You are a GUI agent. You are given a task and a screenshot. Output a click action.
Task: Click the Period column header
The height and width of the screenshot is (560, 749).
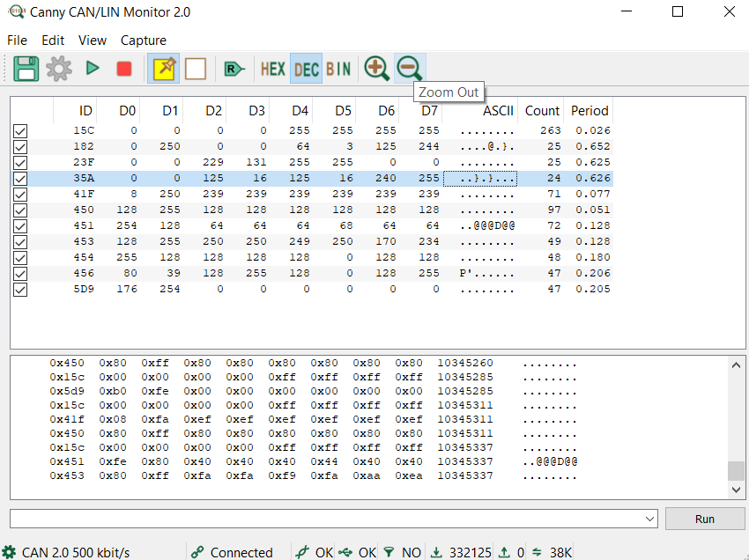coord(589,111)
